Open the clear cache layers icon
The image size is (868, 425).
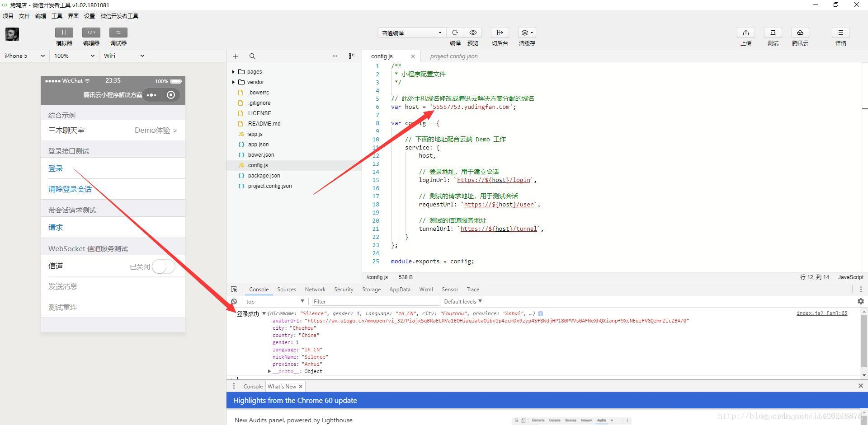click(527, 33)
